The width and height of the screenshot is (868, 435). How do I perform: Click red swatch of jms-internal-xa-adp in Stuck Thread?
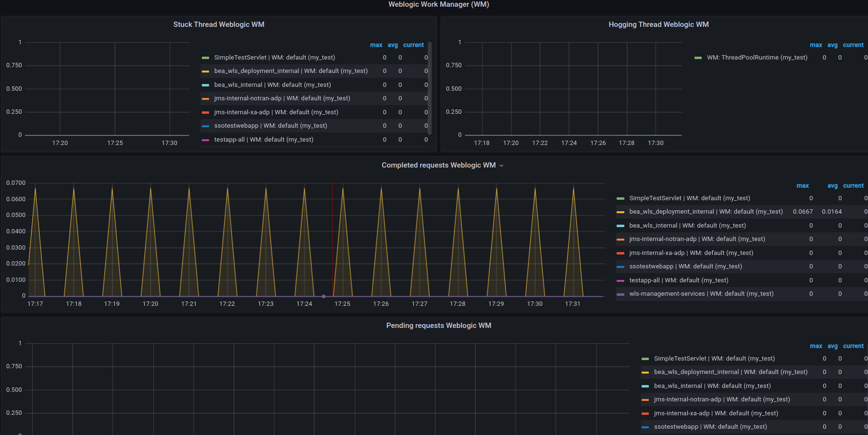point(205,112)
